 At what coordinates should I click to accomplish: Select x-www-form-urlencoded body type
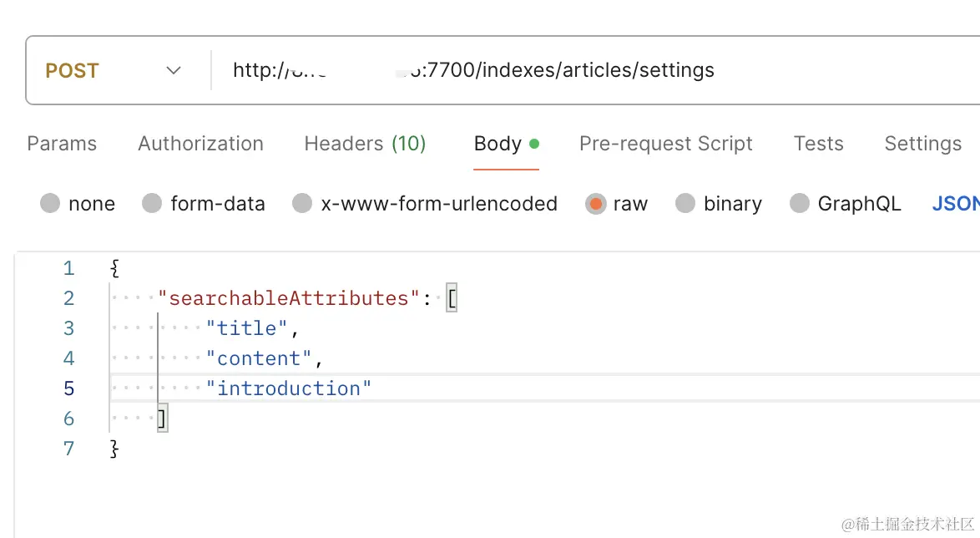pos(302,204)
